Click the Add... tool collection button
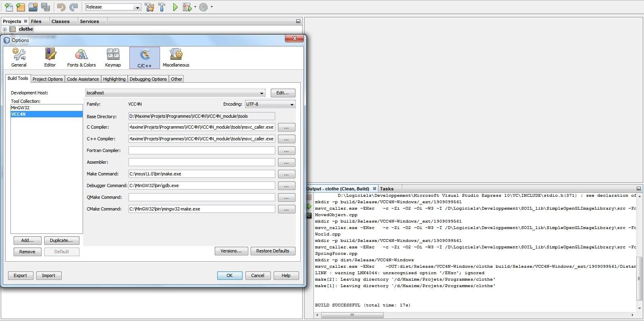The width and height of the screenshot is (644, 321). coord(27,240)
